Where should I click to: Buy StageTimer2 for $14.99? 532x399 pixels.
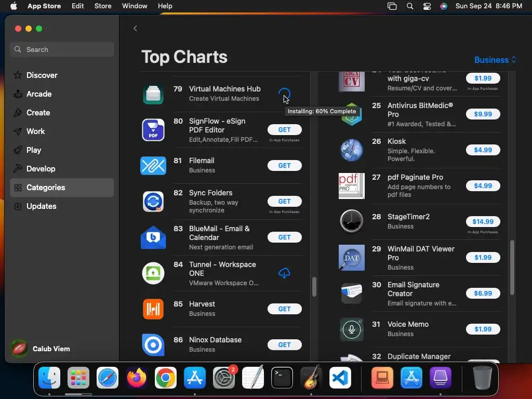point(483,221)
